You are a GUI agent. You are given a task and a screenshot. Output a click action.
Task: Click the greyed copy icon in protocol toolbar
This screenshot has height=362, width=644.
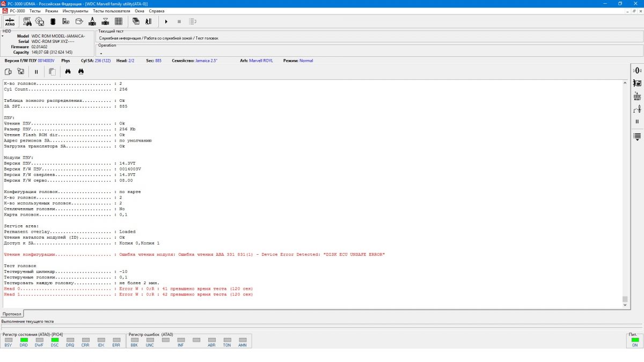(52, 71)
